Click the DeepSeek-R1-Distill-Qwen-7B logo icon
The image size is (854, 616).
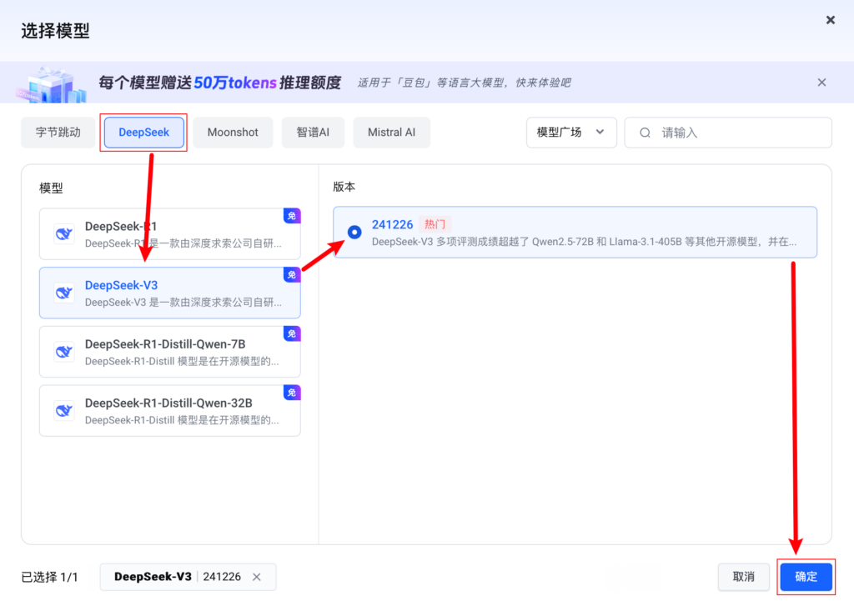coord(64,352)
